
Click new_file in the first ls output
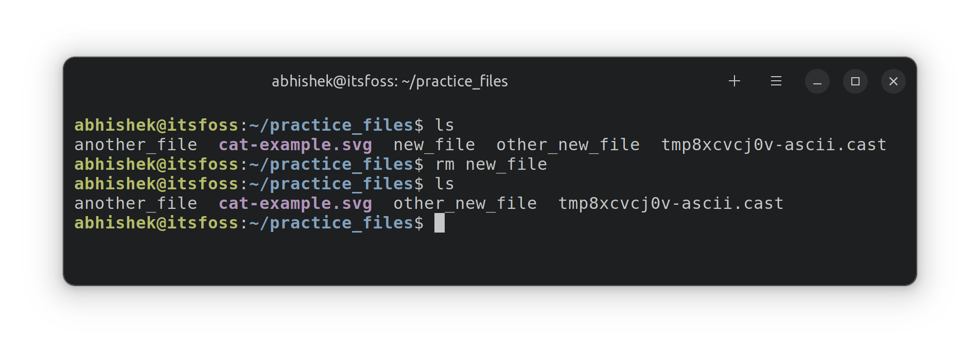click(x=434, y=145)
